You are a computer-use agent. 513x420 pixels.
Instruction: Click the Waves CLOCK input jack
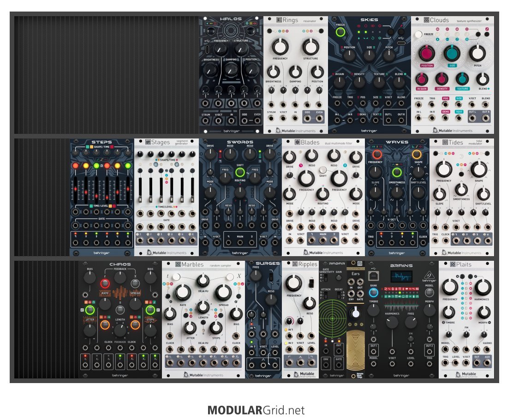coord(423,243)
